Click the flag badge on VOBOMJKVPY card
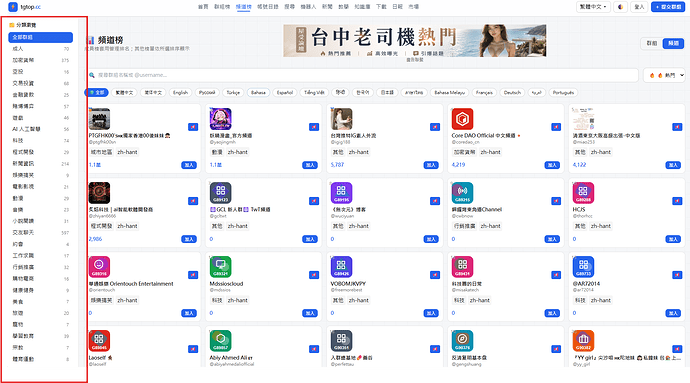 pos(435,275)
